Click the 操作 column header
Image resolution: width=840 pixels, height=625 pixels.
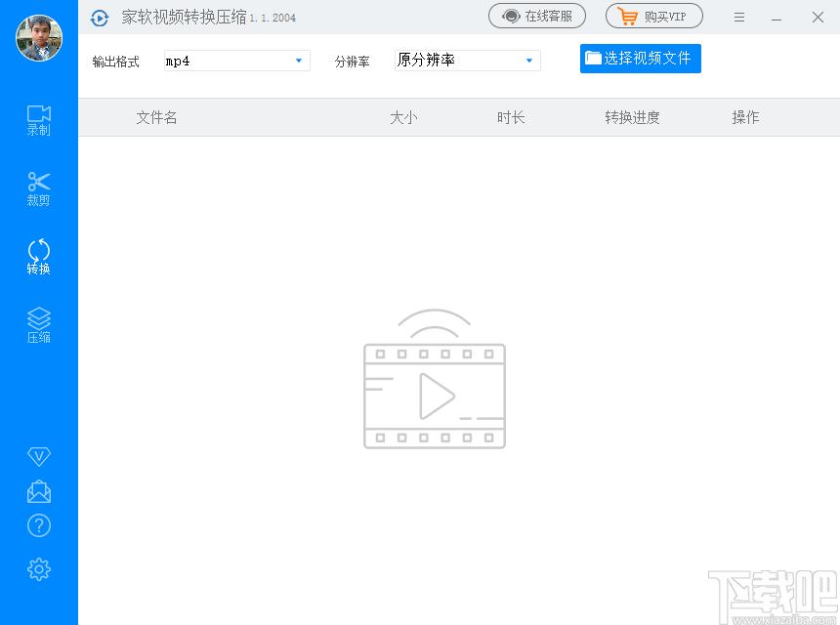[x=745, y=117]
